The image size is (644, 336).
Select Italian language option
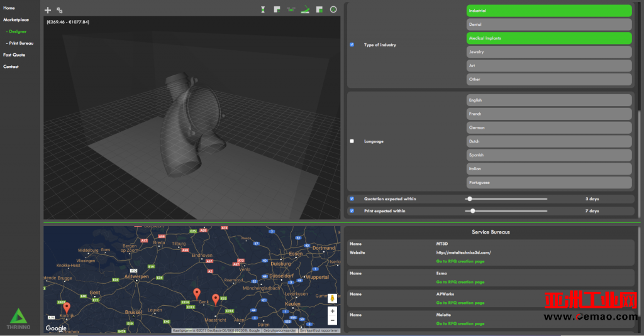click(548, 168)
